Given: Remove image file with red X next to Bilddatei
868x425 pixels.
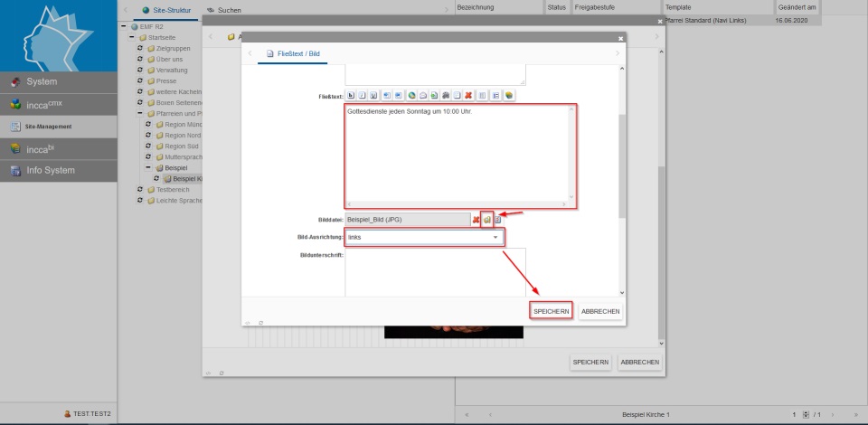Looking at the screenshot, I should point(476,220).
